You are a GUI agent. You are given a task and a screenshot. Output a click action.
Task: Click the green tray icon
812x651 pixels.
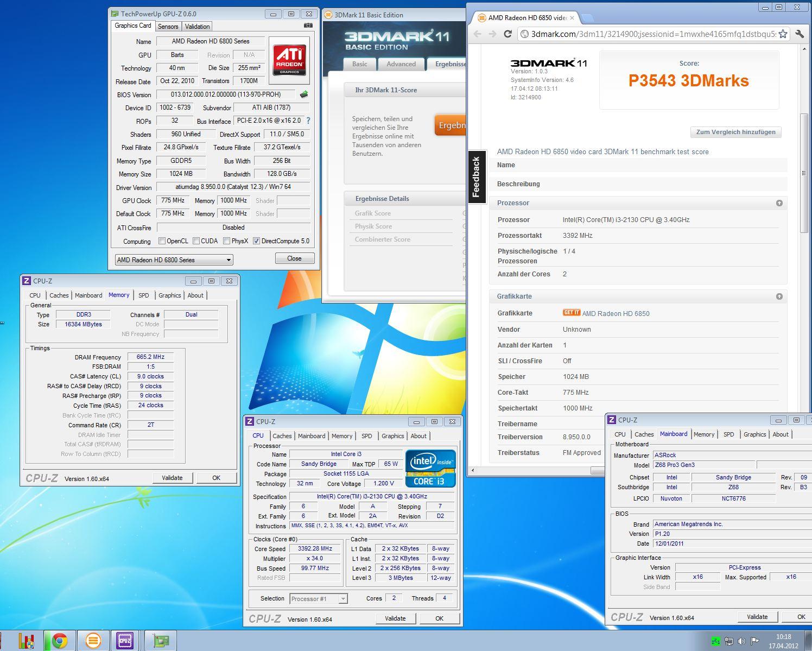[x=715, y=641]
